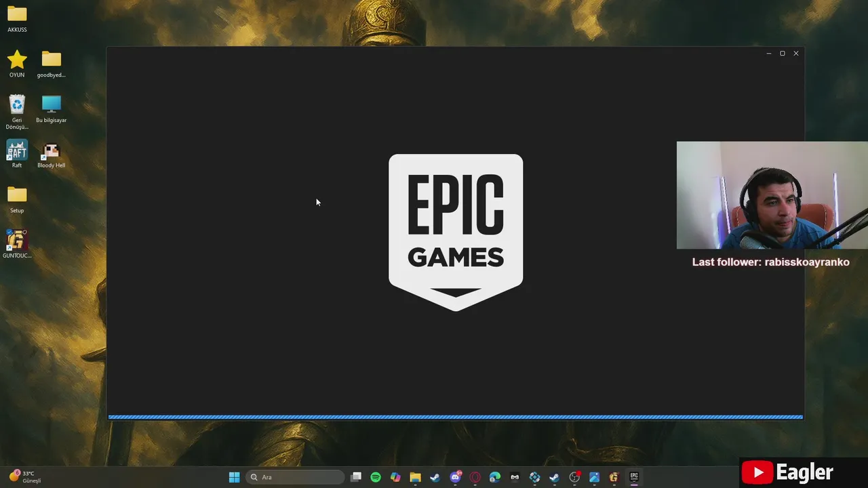Open File Explorer from the taskbar
This screenshot has height=488, width=868.
tap(415, 477)
